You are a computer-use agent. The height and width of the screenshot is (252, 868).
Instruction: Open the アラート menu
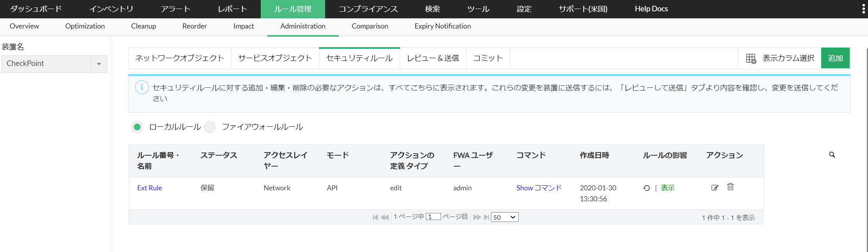click(176, 9)
